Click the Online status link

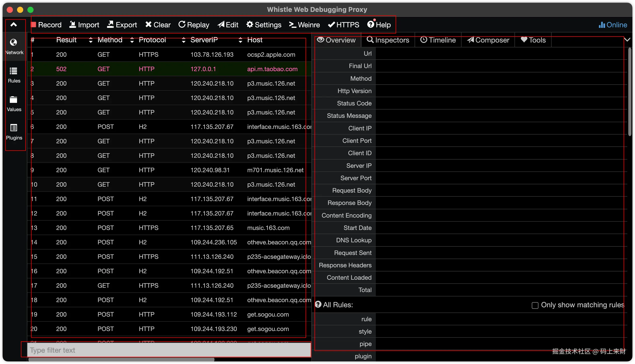click(613, 25)
